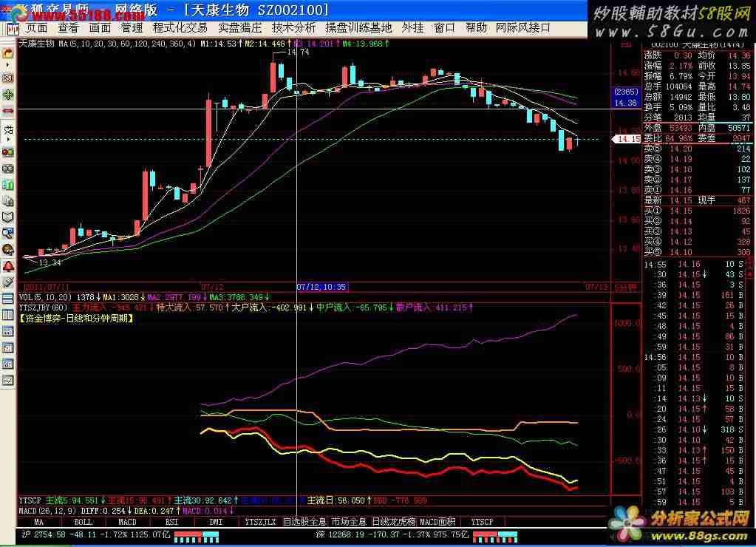Click the third small window panel icon
Screen dimensions: 756x547
click(x=8, y=364)
